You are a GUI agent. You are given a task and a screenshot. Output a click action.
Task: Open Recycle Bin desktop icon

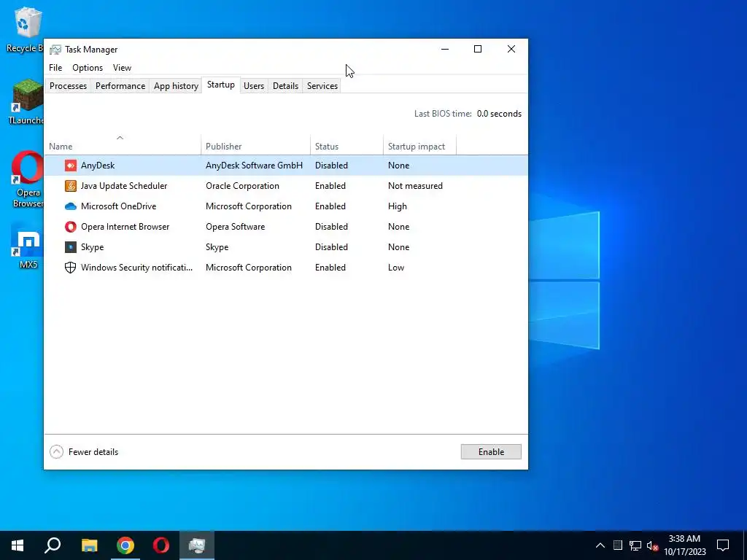point(27,29)
